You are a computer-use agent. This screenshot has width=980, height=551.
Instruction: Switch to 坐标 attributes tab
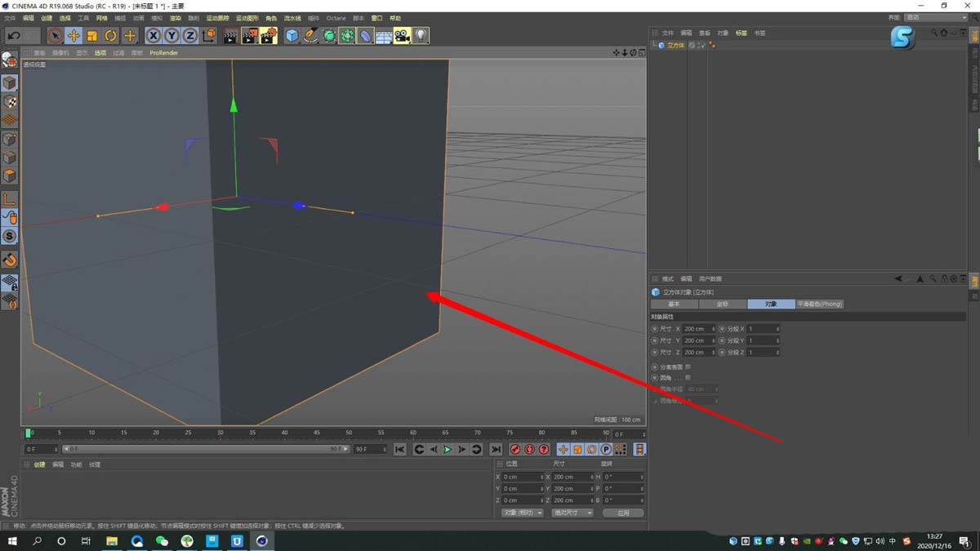point(723,304)
